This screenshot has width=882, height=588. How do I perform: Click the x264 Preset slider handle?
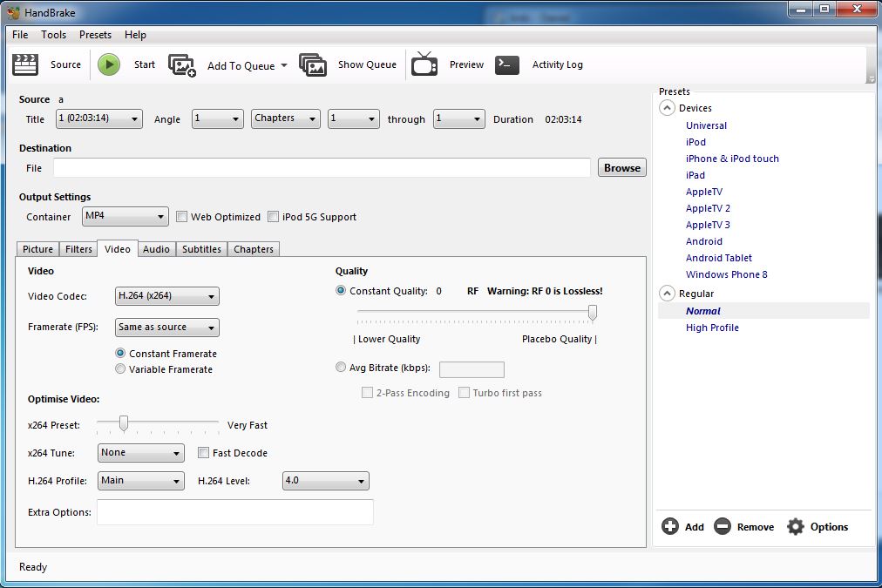click(x=124, y=423)
